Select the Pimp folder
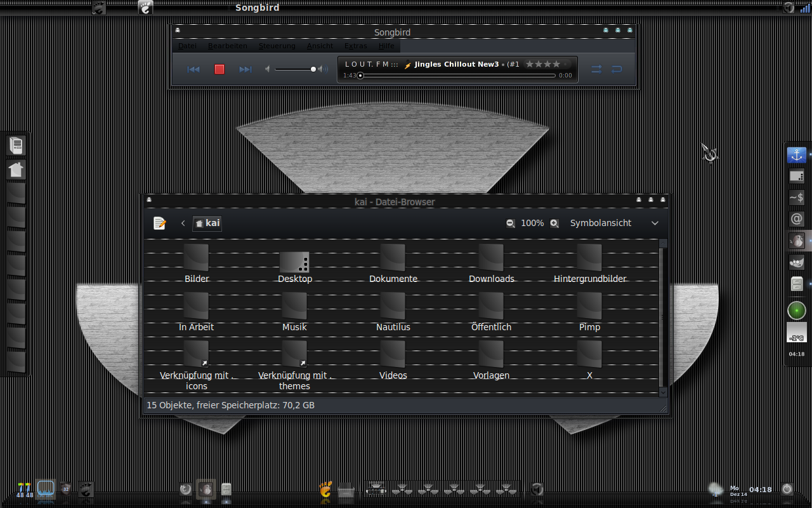812x508 pixels. pyautogui.click(x=590, y=311)
